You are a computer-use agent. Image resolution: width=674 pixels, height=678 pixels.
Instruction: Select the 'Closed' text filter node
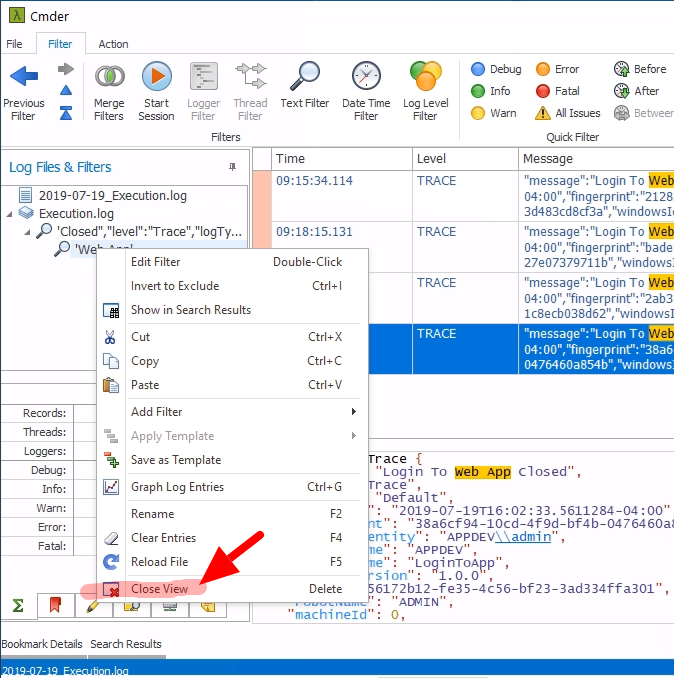click(149, 232)
